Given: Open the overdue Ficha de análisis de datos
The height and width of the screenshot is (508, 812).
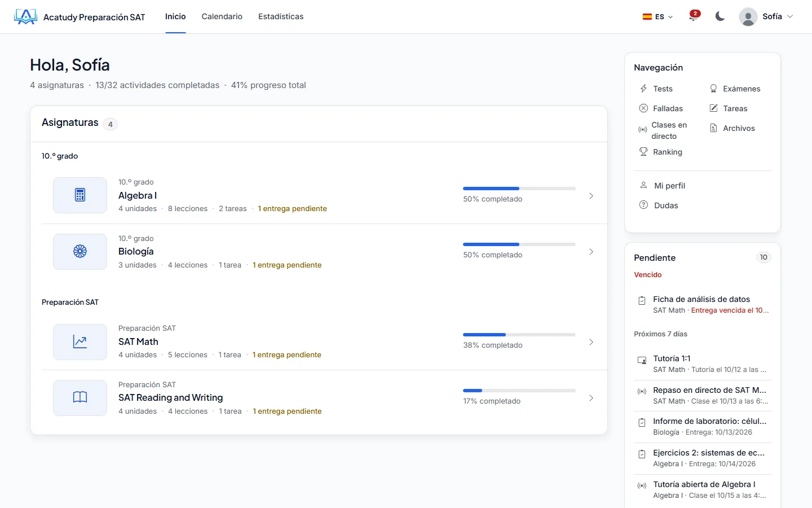Looking at the screenshot, I should pyautogui.click(x=703, y=304).
